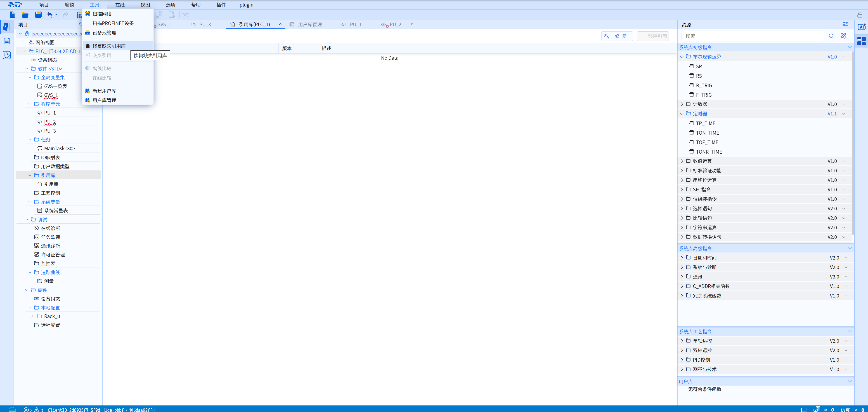Collapse the 布尔逻辑运算 folder
The width and height of the screenshot is (868, 412).
click(682, 57)
